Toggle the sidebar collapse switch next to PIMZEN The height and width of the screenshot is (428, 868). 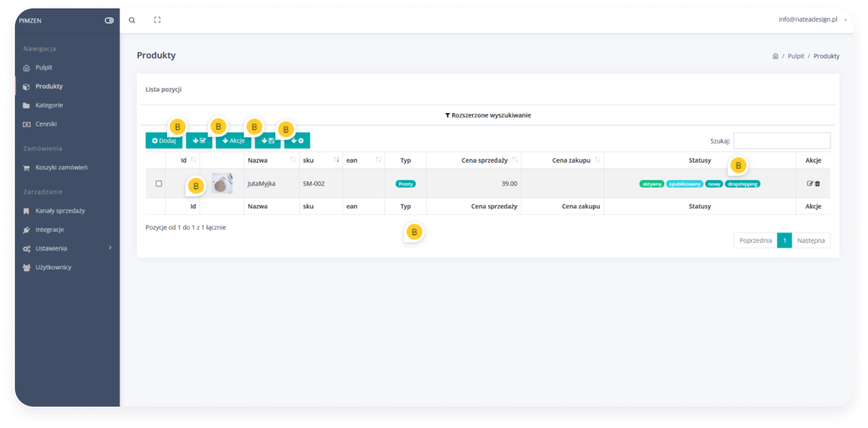tap(109, 20)
